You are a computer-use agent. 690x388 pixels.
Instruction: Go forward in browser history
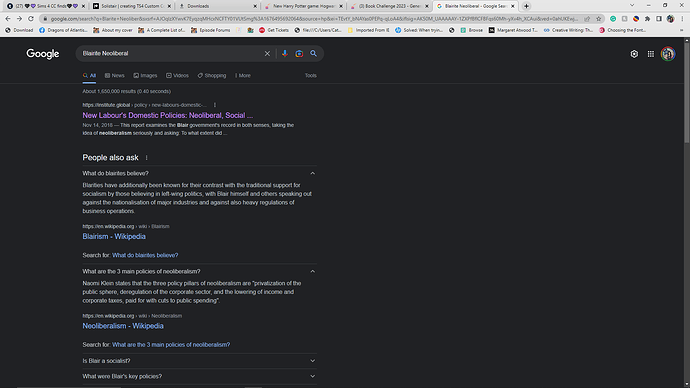click(x=19, y=19)
